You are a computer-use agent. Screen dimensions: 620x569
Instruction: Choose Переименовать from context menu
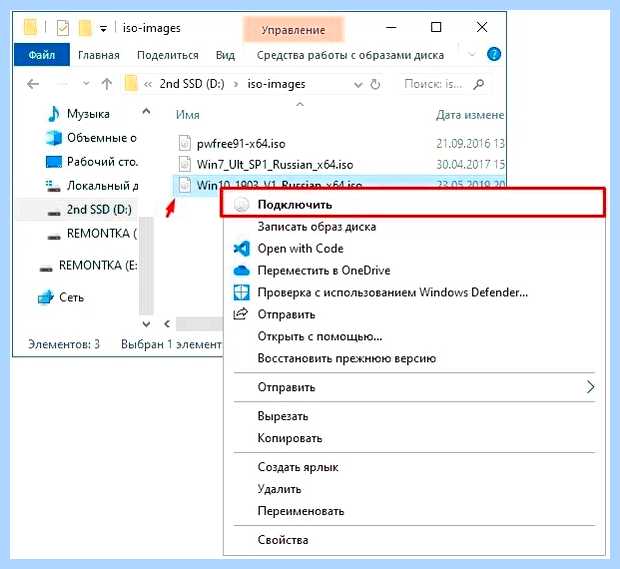point(413,511)
